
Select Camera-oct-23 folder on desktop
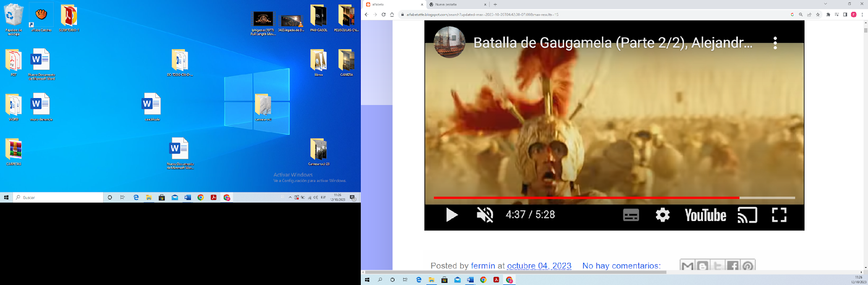click(318, 152)
